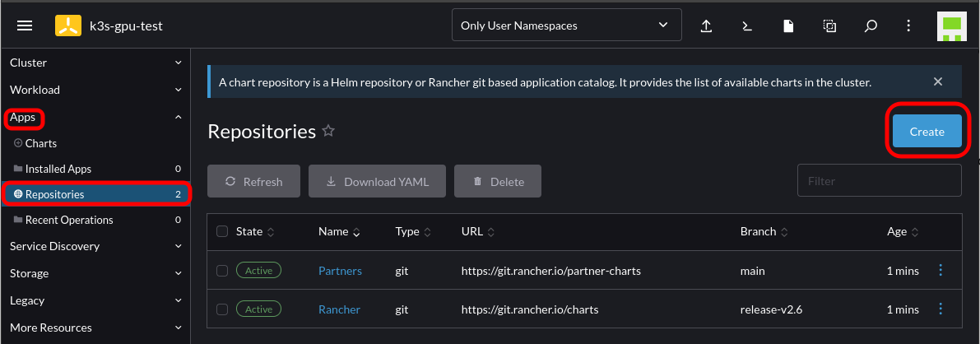
Task: Open the resource search magnifier icon
Action: [871, 26]
